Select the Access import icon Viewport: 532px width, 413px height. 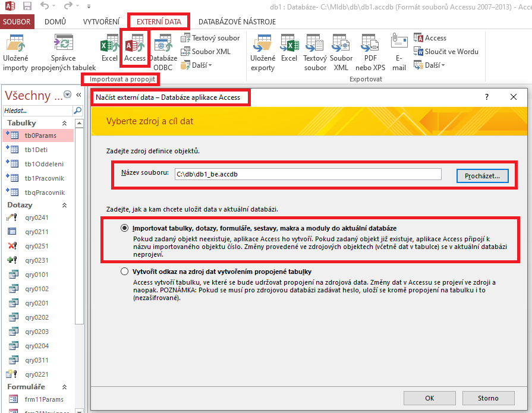135,51
